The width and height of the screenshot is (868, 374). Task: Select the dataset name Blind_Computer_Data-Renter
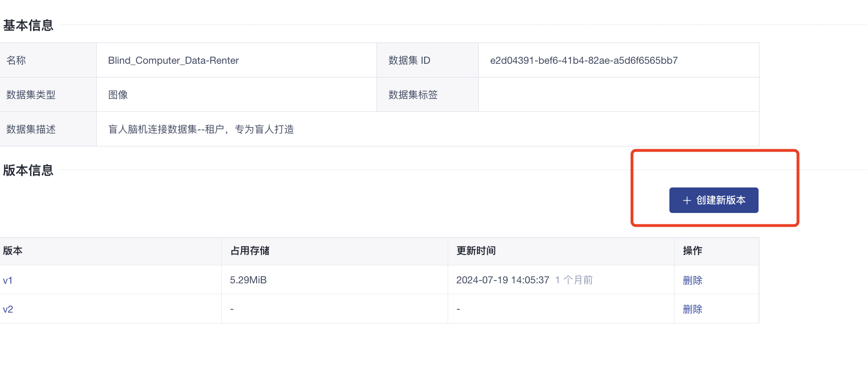click(173, 60)
